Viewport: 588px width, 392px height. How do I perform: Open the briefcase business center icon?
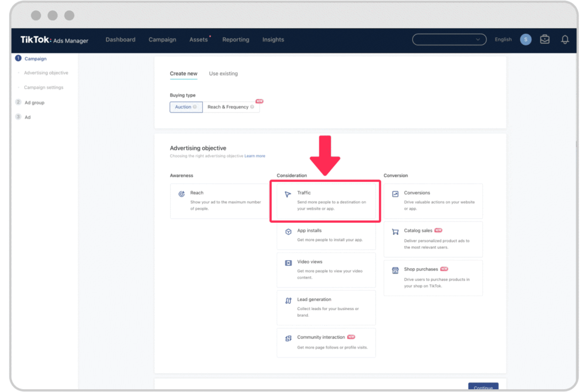tap(544, 40)
